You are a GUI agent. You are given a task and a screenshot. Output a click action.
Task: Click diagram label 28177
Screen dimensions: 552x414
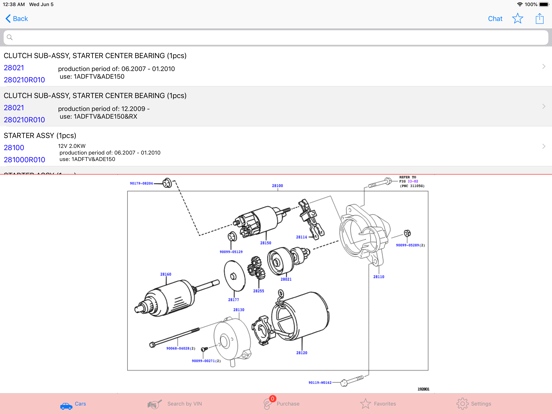(233, 300)
